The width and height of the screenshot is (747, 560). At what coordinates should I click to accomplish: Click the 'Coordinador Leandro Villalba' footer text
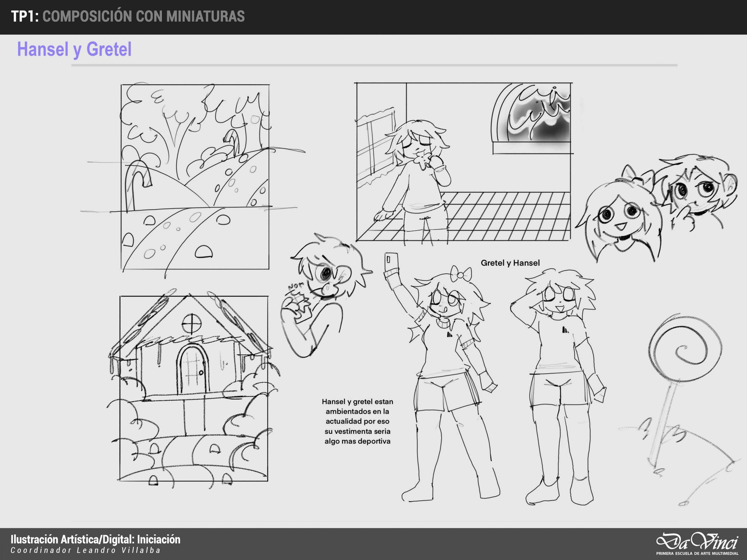pyautogui.click(x=85, y=550)
